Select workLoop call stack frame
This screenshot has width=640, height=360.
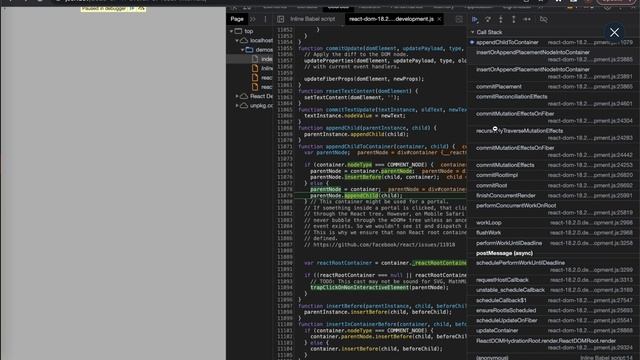click(554, 223)
